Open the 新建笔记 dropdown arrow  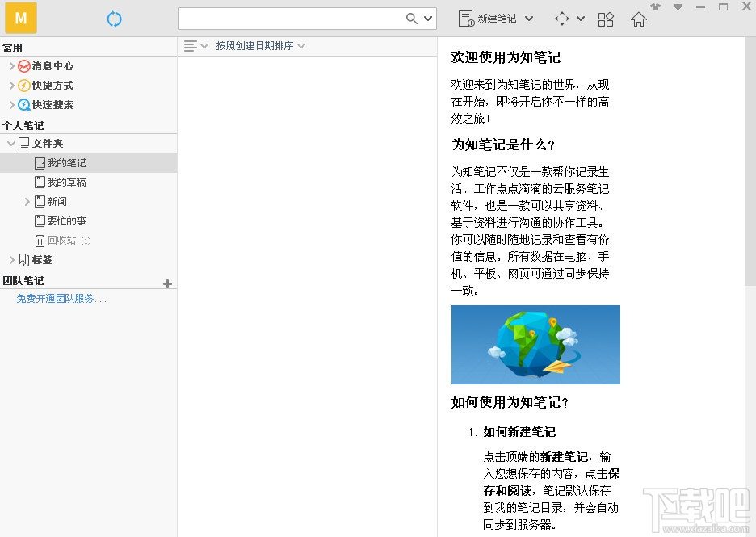pyautogui.click(x=529, y=19)
